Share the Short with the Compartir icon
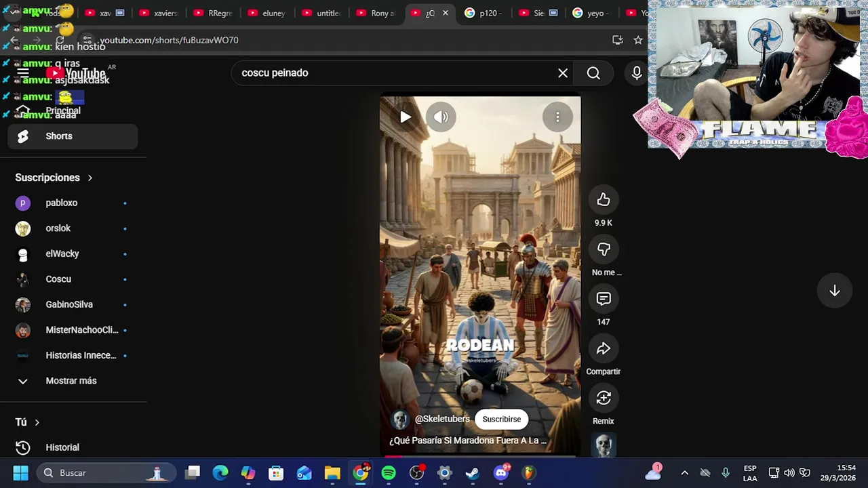This screenshot has width=868, height=488. coord(604,348)
